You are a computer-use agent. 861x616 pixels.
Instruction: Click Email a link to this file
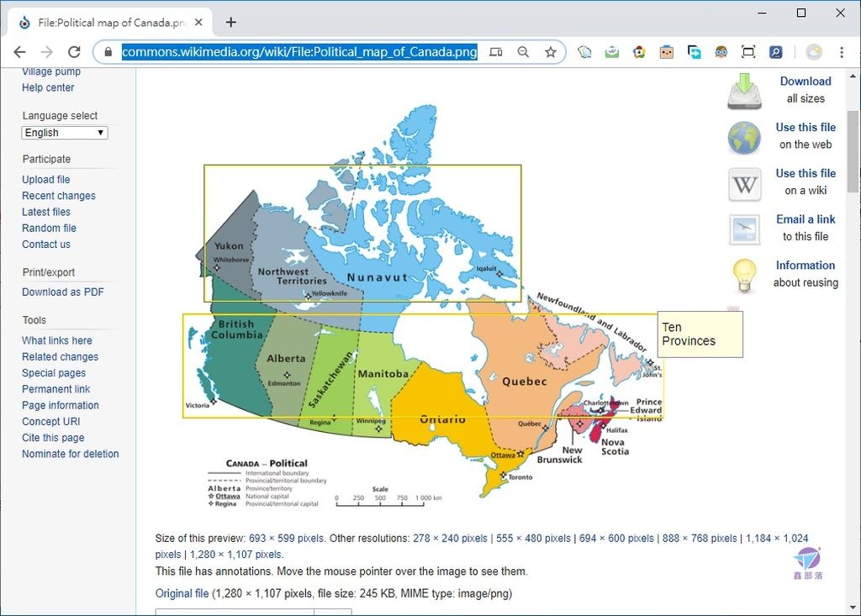pos(806,219)
